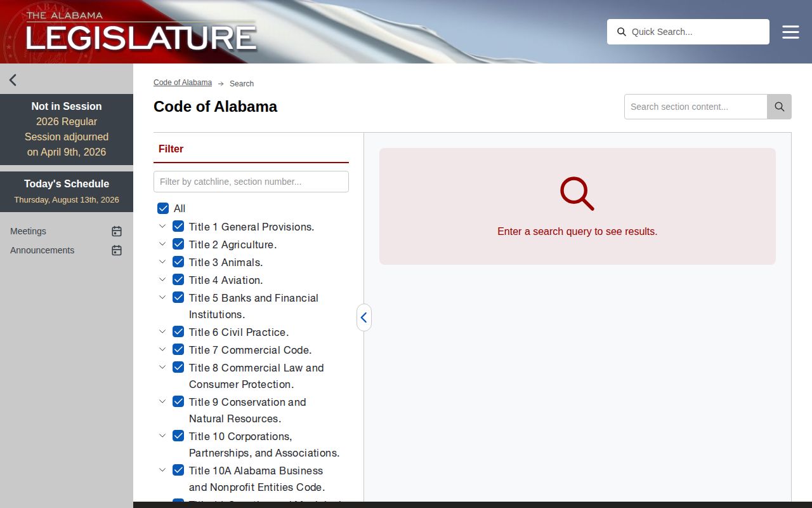Uncheck Title 9 Conservation checkbox
Image resolution: width=812 pixels, height=508 pixels.
click(178, 402)
